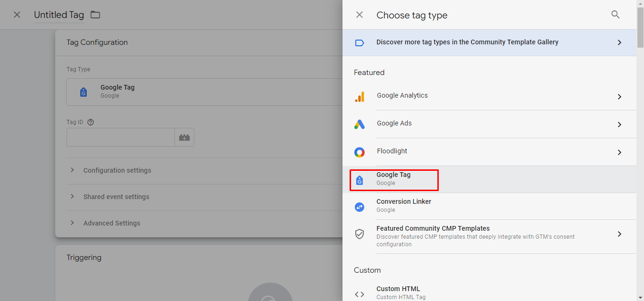Click the Google Ads logo icon

point(360,125)
